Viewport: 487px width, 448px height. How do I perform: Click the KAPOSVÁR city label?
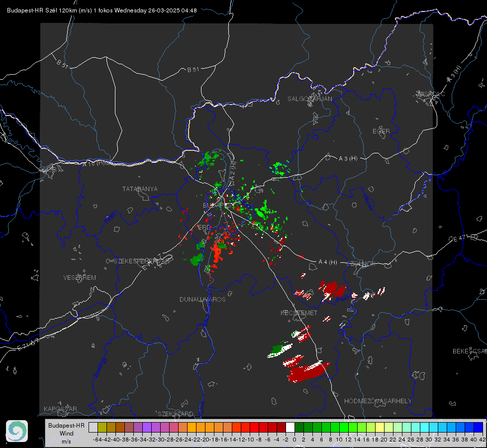[x=60, y=409]
